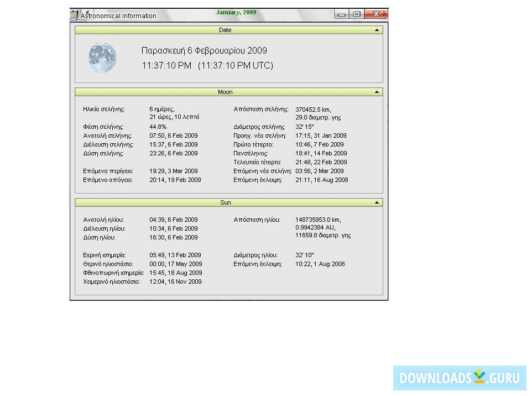Click the moon distance 370452.5 km value

click(313, 110)
